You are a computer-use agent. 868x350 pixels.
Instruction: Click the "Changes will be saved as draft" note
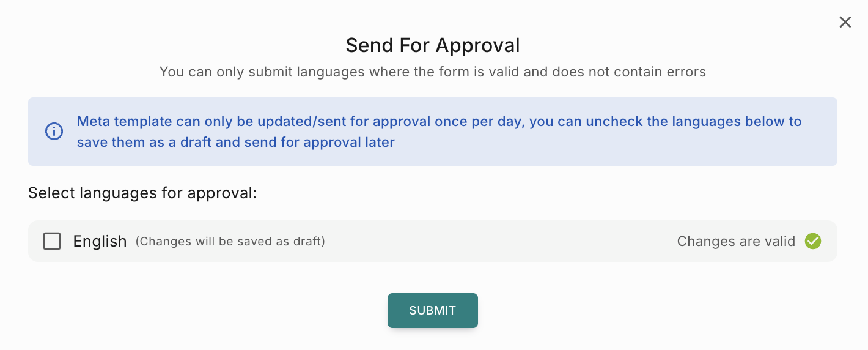230,241
